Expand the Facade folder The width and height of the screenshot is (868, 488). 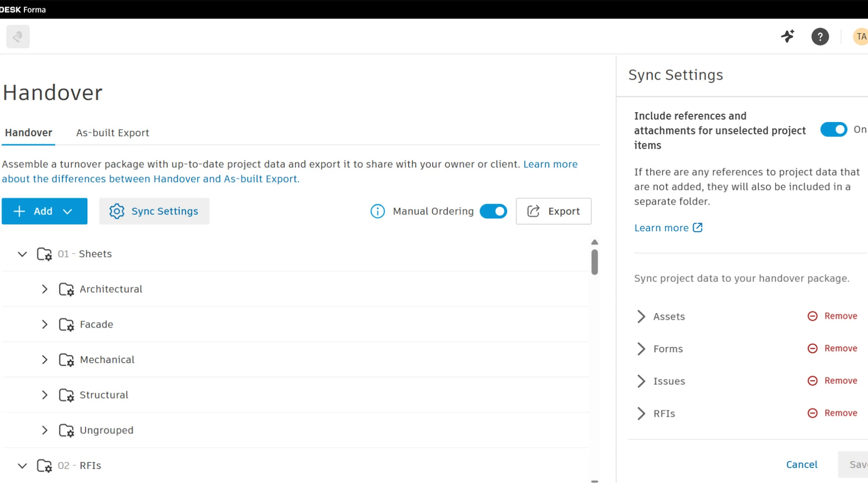[x=45, y=324]
